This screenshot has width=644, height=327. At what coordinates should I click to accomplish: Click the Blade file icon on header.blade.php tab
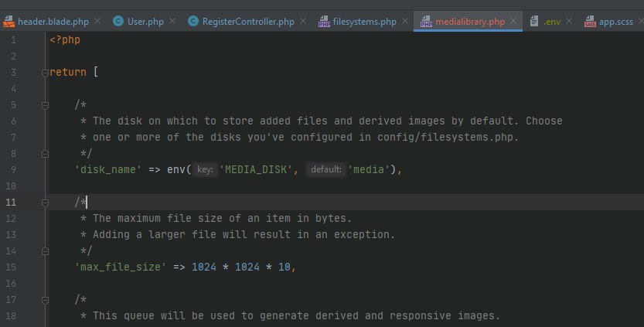[9, 22]
